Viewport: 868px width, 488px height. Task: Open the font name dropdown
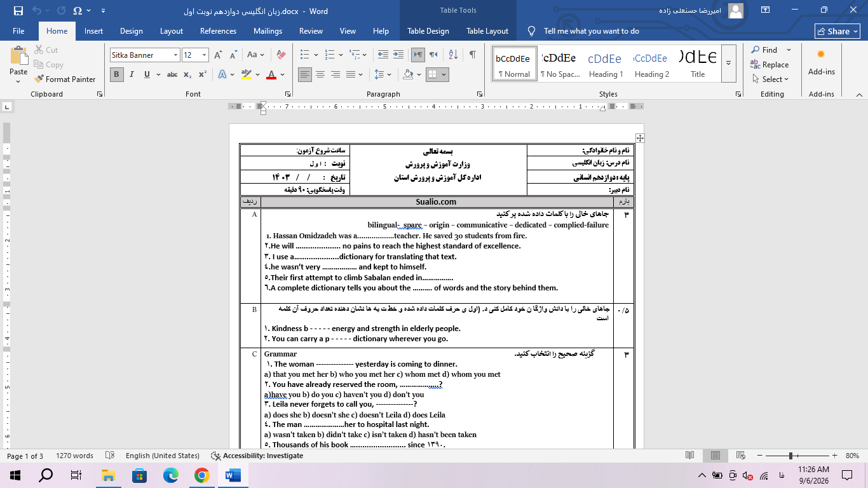tap(175, 55)
